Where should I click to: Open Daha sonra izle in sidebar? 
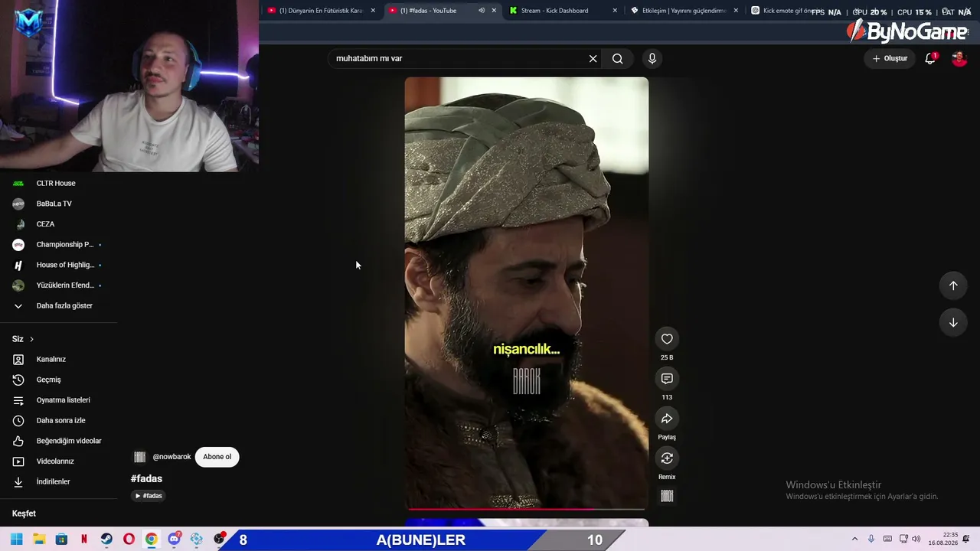point(59,420)
